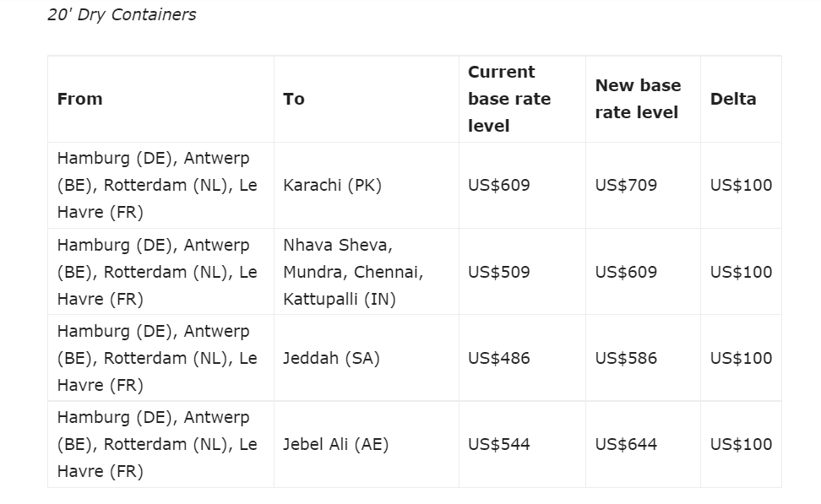This screenshot has height=504, width=821.
Task: Select the Delta value in the Jebel Ali row
Action: [x=741, y=444]
